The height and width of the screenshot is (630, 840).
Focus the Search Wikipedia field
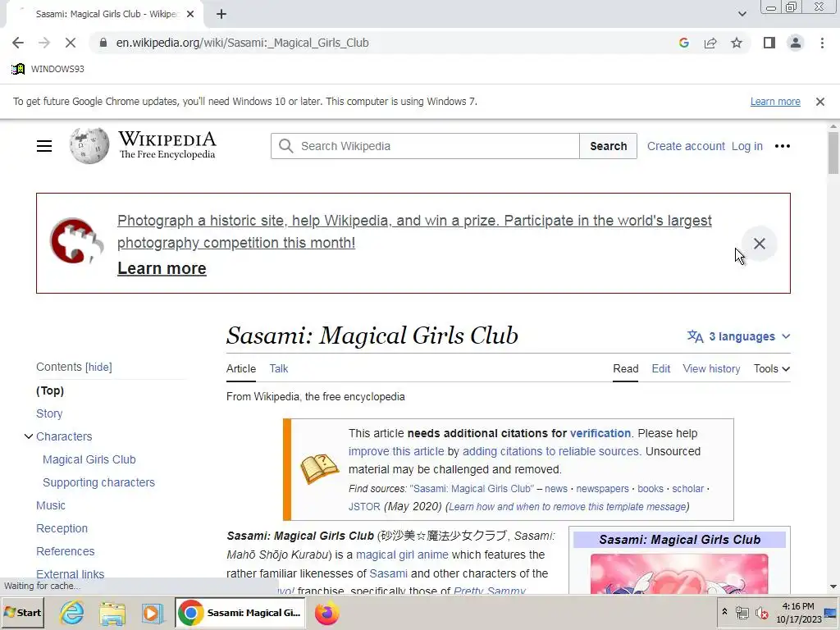click(425, 146)
